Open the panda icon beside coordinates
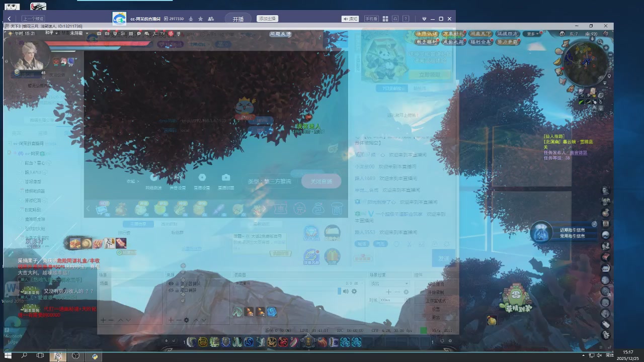 coord(562,34)
